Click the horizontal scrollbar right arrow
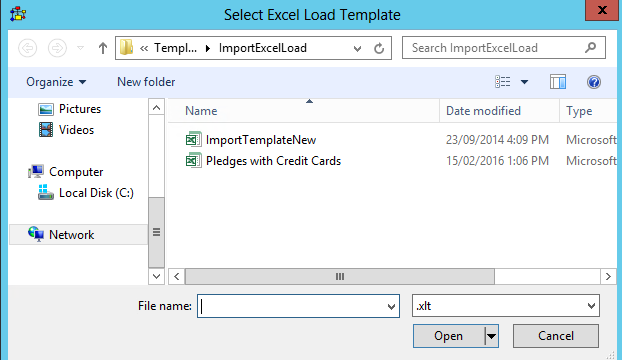This screenshot has height=360, width=622. 608,276
